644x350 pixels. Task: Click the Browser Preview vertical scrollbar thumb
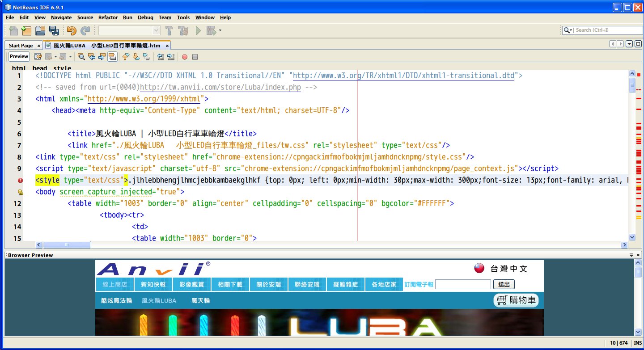[638, 272]
